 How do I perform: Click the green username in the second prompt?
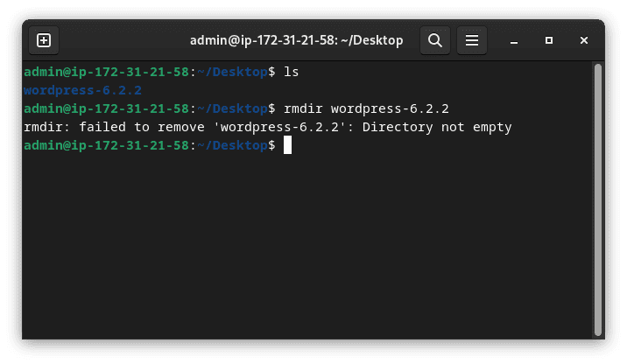click(106, 108)
